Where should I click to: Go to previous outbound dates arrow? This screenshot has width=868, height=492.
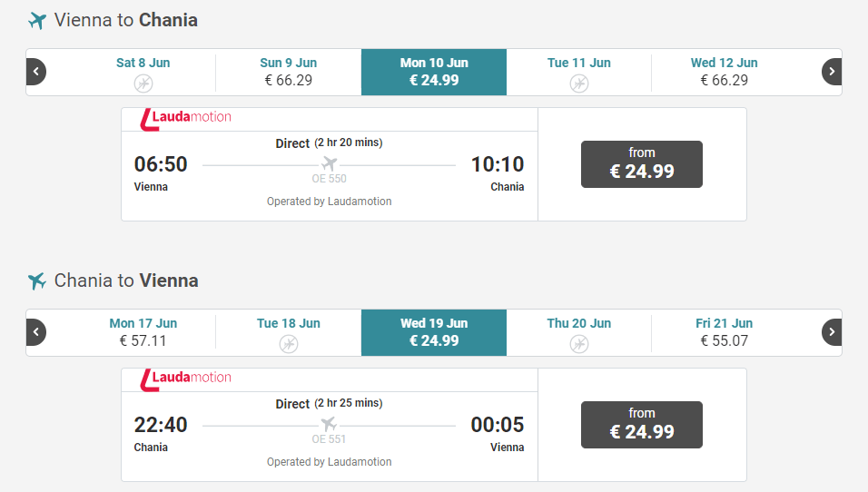click(36, 72)
